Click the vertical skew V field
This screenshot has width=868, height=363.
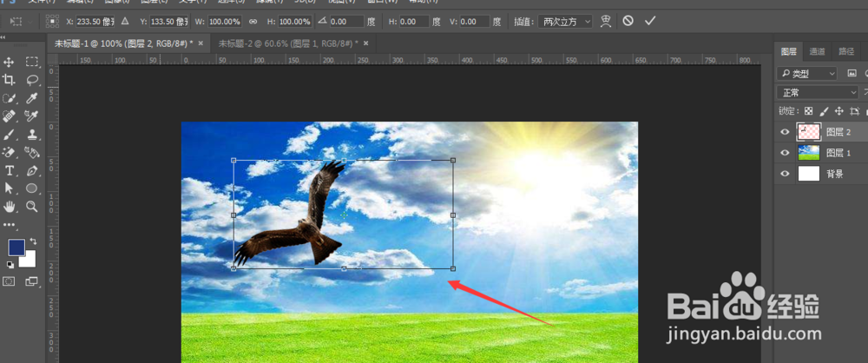[475, 22]
